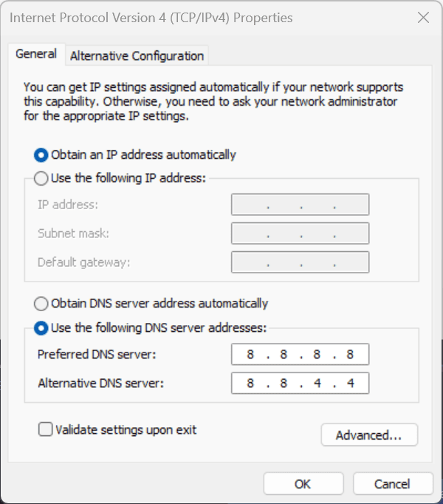Screen dimensions: 443x504
Task: Click the Subnet mask input field
Action: pyautogui.click(x=300, y=234)
